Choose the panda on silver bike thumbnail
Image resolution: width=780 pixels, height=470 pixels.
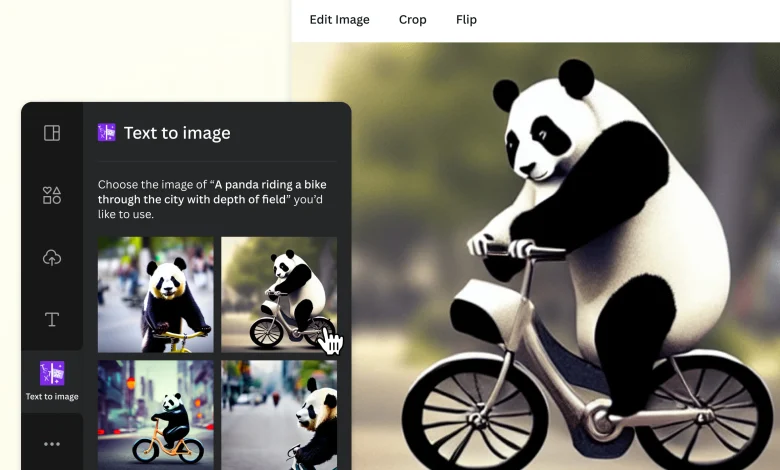point(279,294)
